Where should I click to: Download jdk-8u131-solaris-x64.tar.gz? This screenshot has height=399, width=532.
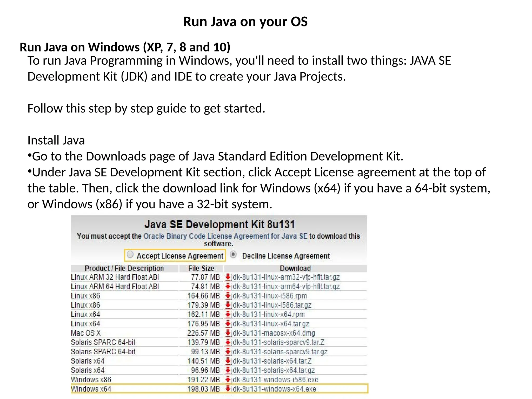tap(273, 370)
